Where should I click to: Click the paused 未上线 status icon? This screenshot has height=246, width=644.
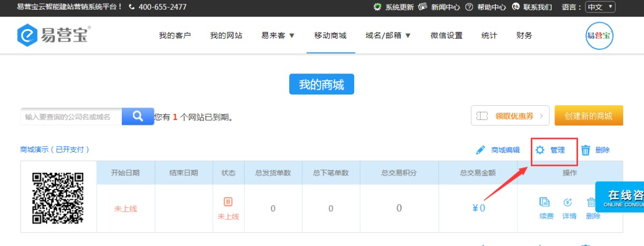[228, 202]
